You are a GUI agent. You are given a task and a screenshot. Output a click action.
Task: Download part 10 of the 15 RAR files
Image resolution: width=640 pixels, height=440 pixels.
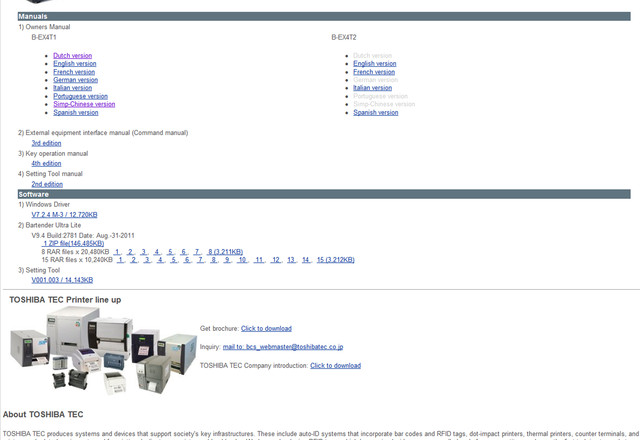[x=242, y=260]
